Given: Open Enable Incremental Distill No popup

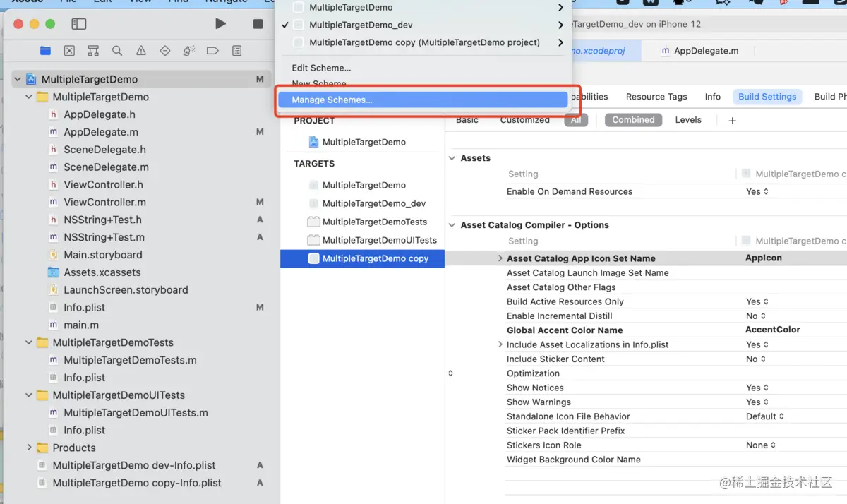Looking at the screenshot, I should point(756,316).
